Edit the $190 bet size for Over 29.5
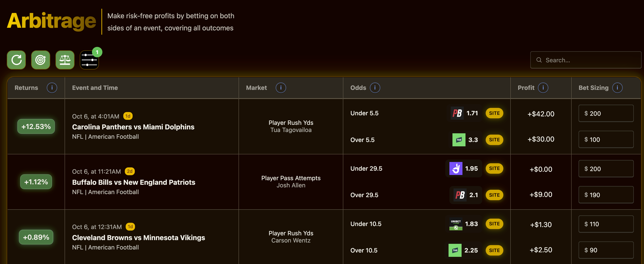Viewport: 644px width, 264px height. pos(606,195)
